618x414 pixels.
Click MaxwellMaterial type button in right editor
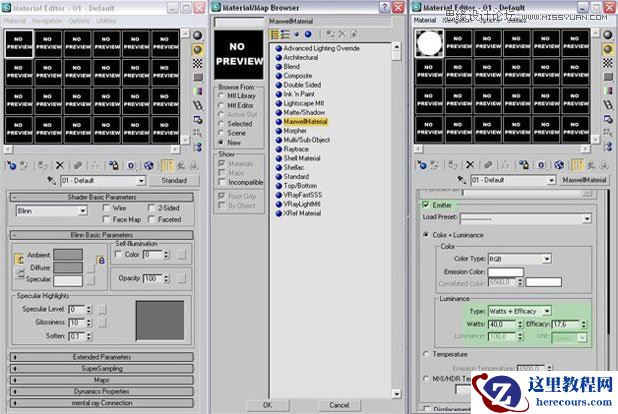tap(584, 180)
